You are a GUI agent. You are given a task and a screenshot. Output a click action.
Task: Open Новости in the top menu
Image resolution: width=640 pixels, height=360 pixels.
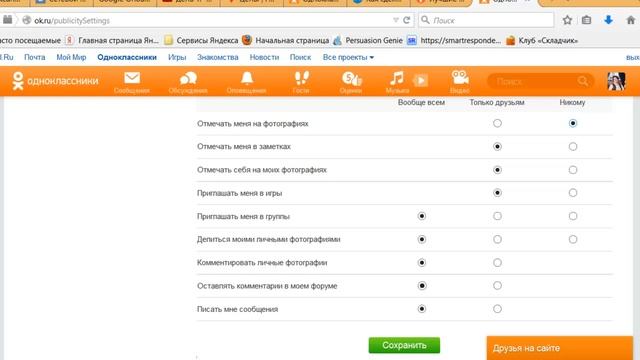[264, 58]
